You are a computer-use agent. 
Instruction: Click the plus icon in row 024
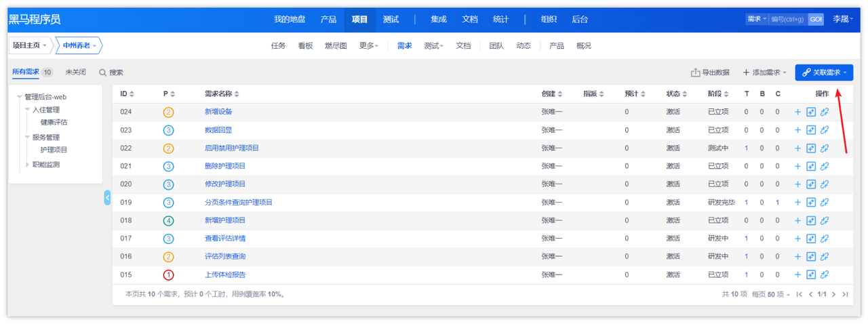tap(797, 112)
